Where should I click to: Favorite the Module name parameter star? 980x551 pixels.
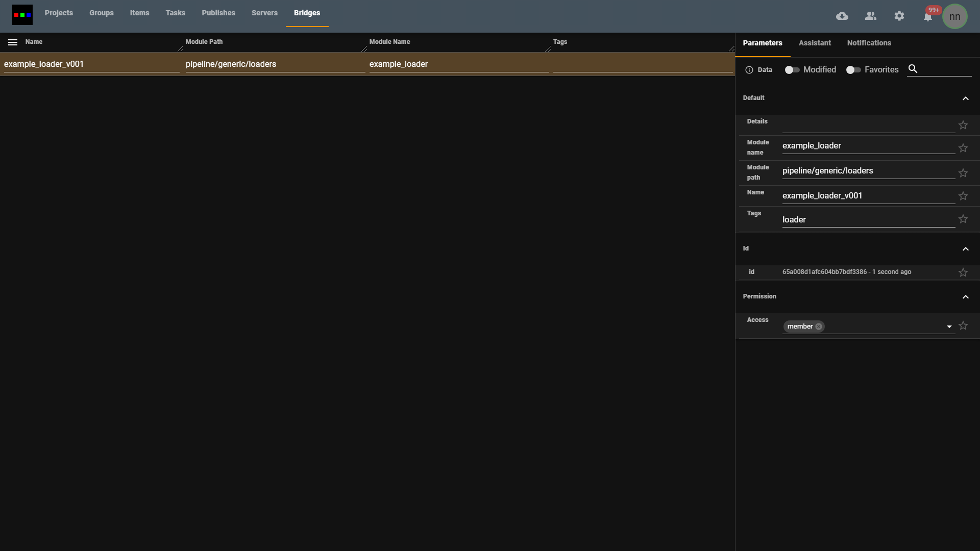pyautogui.click(x=963, y=148)
